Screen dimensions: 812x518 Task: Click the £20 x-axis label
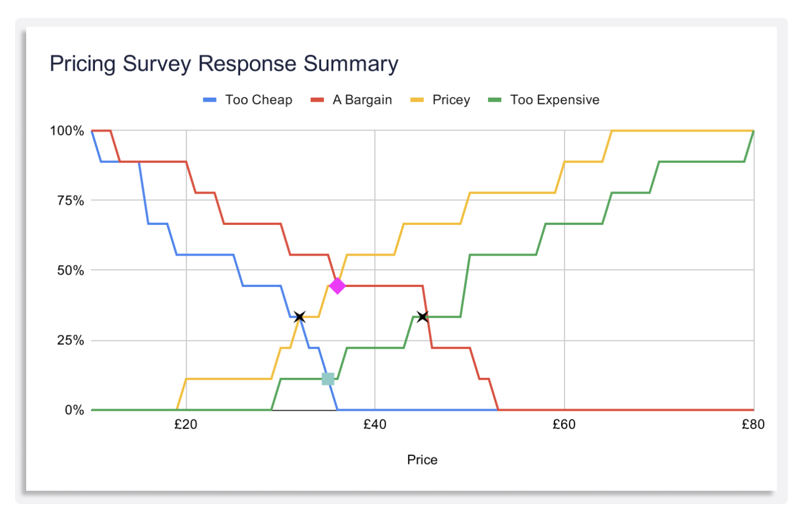pos(186,425)
